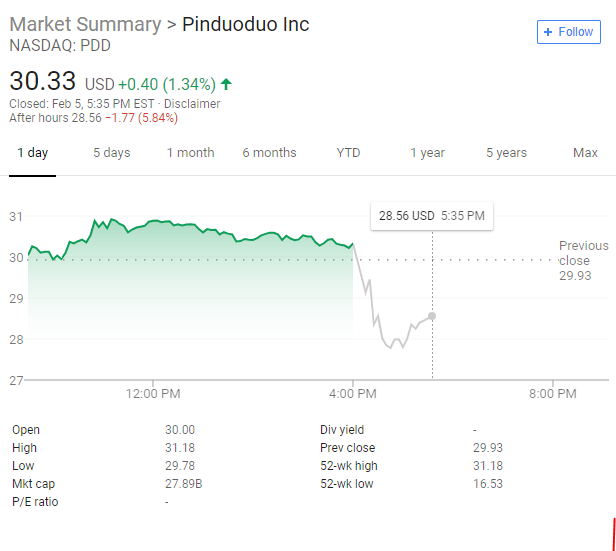Click the Pinduoduo Inc title text
This screenshot has height=551, width=616.
(x=245, y=24)
